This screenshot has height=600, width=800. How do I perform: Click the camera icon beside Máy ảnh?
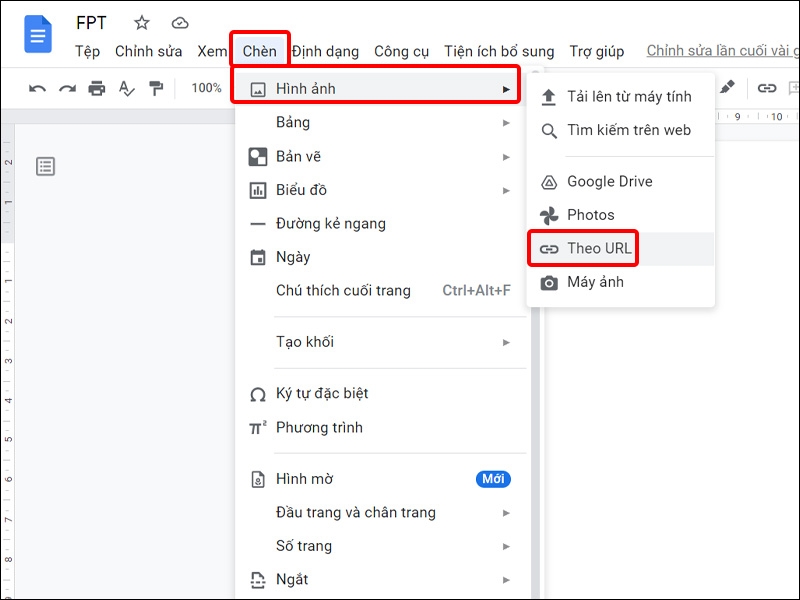click(549, 283)
